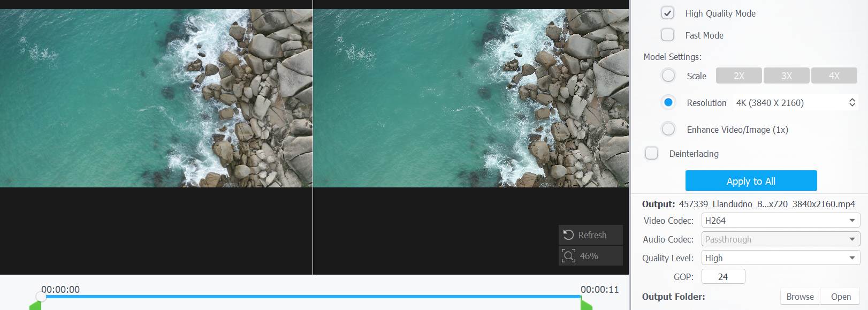The height and width of the screenshot is (310, 868).
Task: Open the Resolution 4K dropdown
Action: (795, 103)
